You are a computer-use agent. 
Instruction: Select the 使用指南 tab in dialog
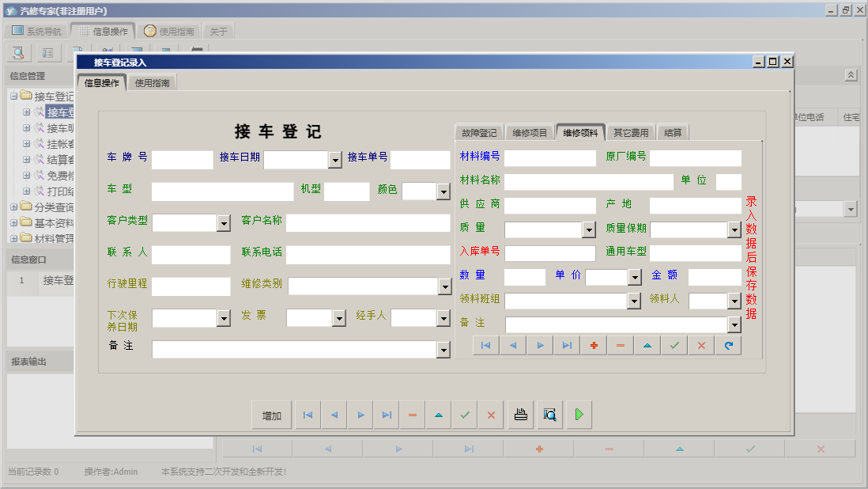(x=151, y=81)
